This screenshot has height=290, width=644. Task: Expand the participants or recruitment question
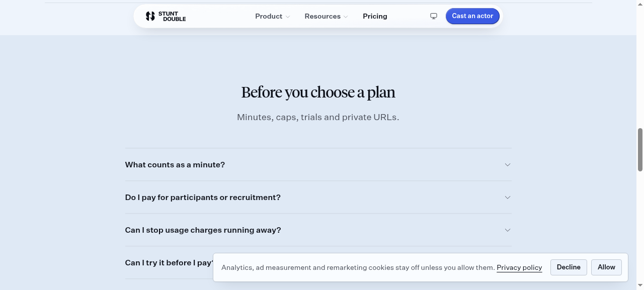[318, 197]
